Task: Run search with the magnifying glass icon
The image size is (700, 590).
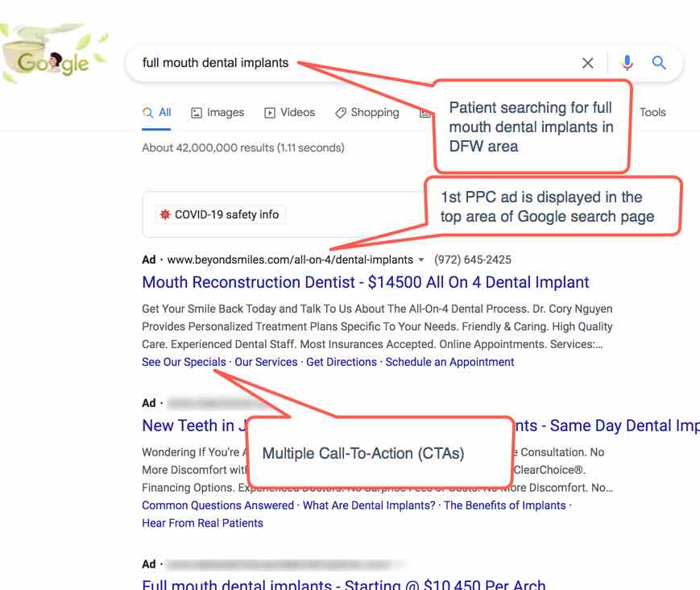Action: [x=659, y=63]
